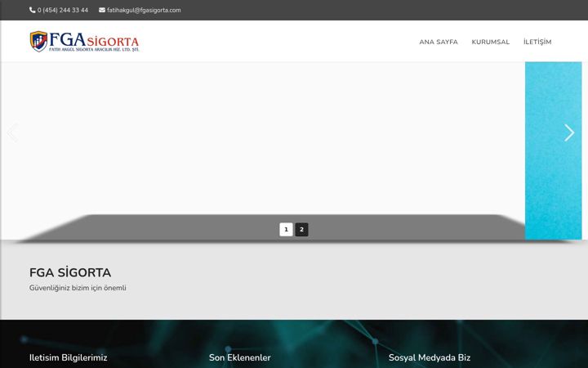Image resolution: width=588 pixels, height=368 pixels.
Task: Click 'Iletisim Bilgilerimiz' footer heading
Action: pos(69,357)
